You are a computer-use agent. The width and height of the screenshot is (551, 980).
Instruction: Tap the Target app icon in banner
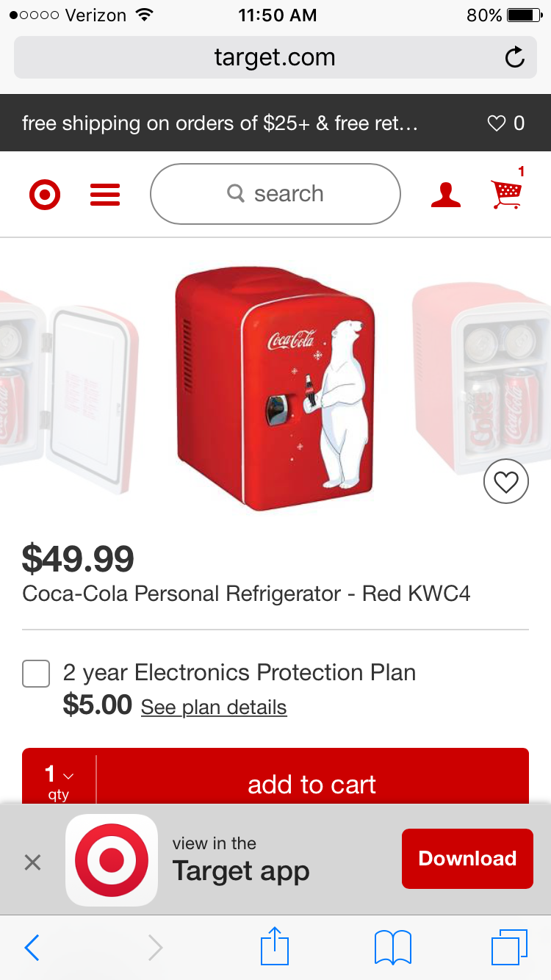click(x=112, y=860)
